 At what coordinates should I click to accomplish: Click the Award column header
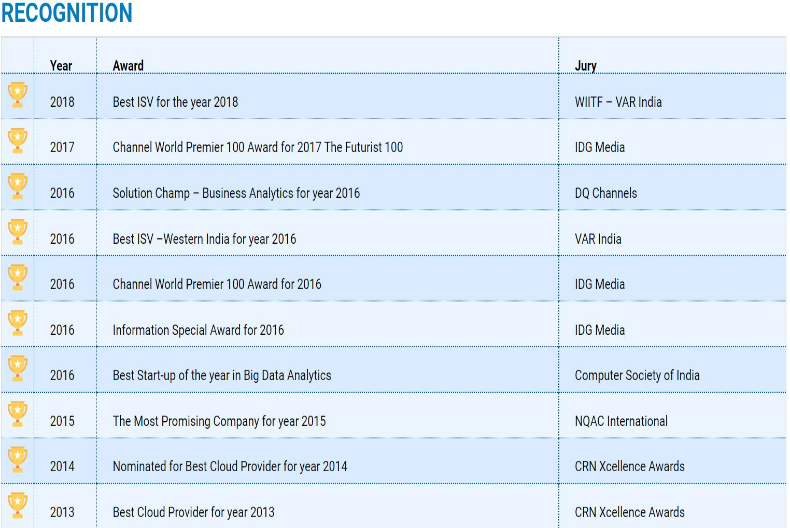tap(128, 66)
